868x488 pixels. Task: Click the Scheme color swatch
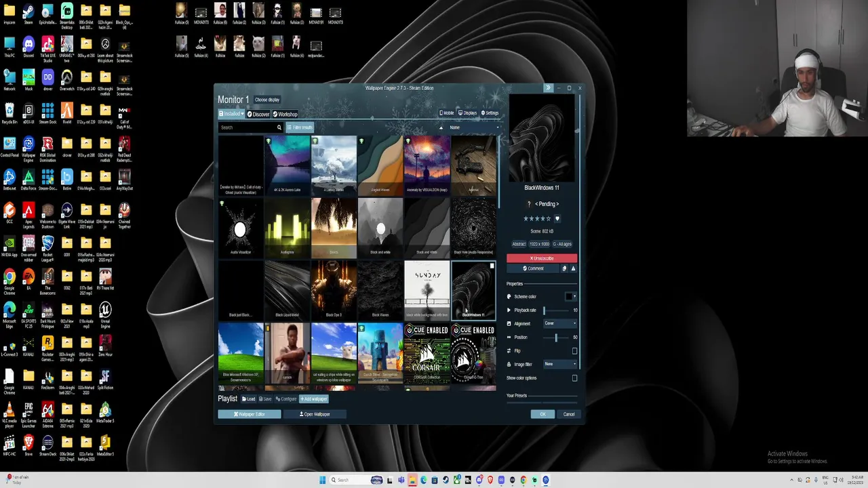point(568,296)
